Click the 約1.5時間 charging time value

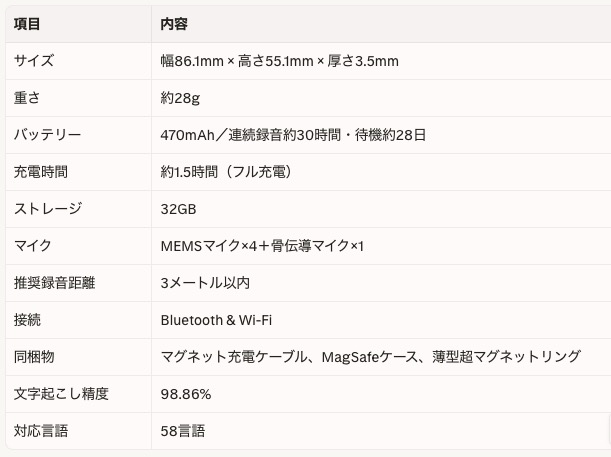226,172
